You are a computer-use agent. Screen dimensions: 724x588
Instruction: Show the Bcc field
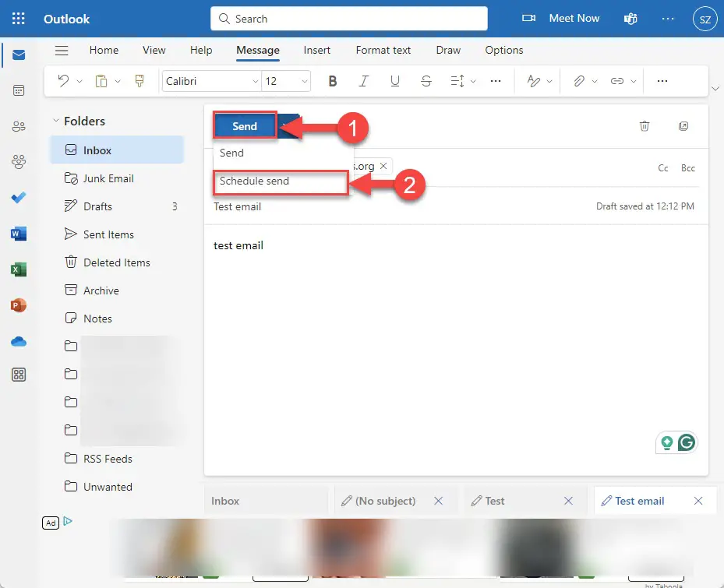[687, 168]
